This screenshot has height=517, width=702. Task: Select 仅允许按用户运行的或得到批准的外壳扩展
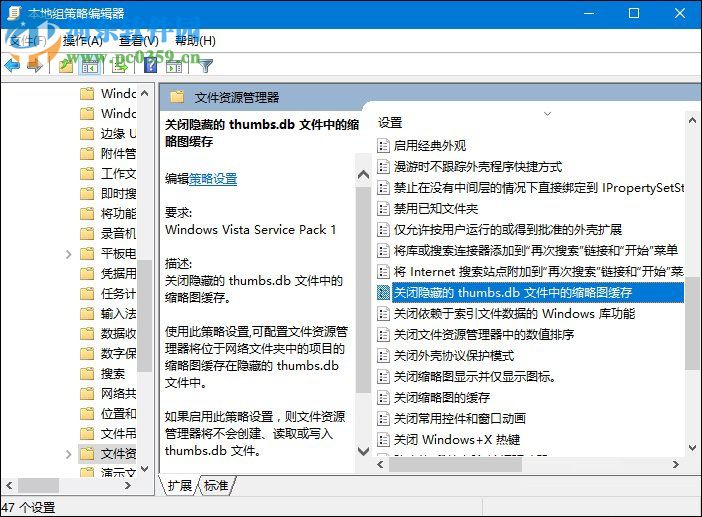click(x=508, y=230)
